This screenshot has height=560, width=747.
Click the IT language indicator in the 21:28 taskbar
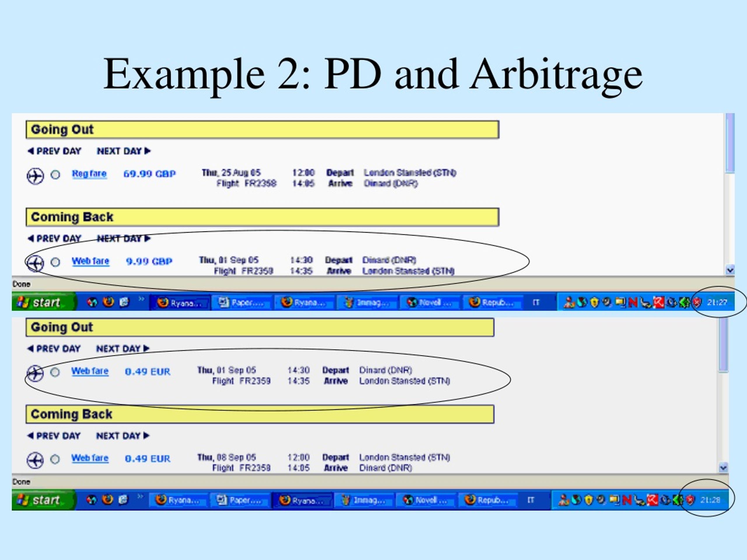click(530, 500)
